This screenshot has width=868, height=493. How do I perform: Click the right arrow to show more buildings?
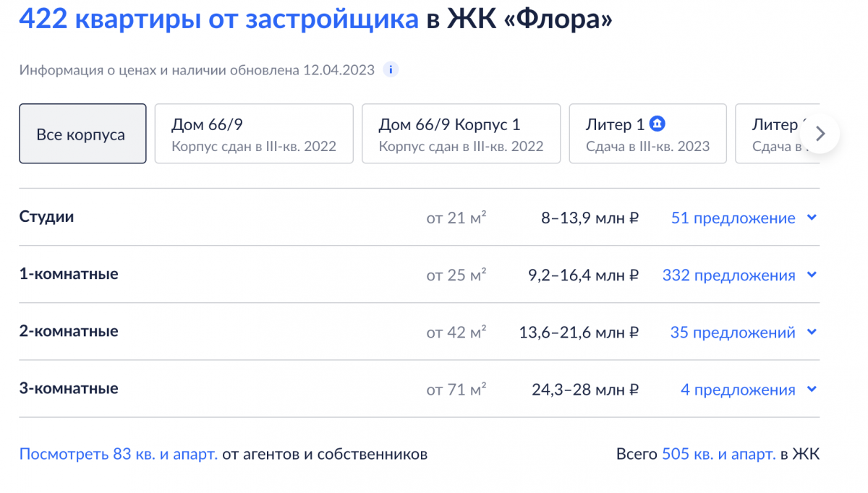click(x=820, y=134)
